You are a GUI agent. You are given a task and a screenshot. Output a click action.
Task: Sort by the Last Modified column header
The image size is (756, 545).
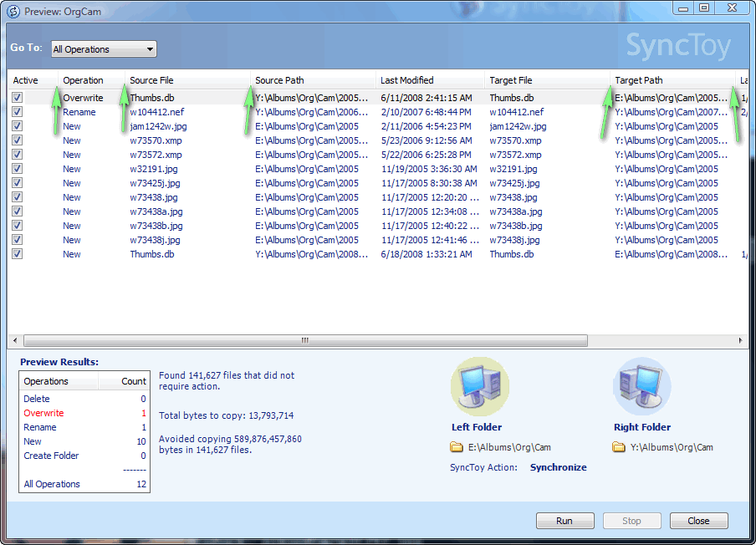pyautogui.click(x=430, y=80)
